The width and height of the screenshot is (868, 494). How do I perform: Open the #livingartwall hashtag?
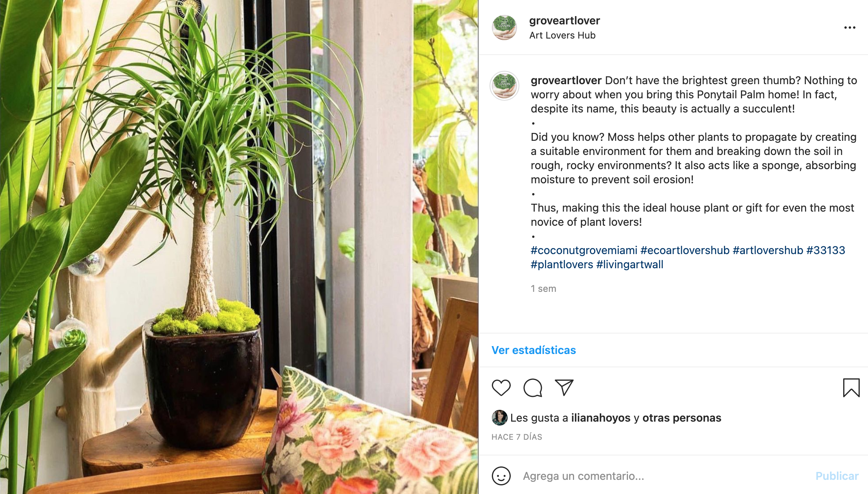[630, 264]
